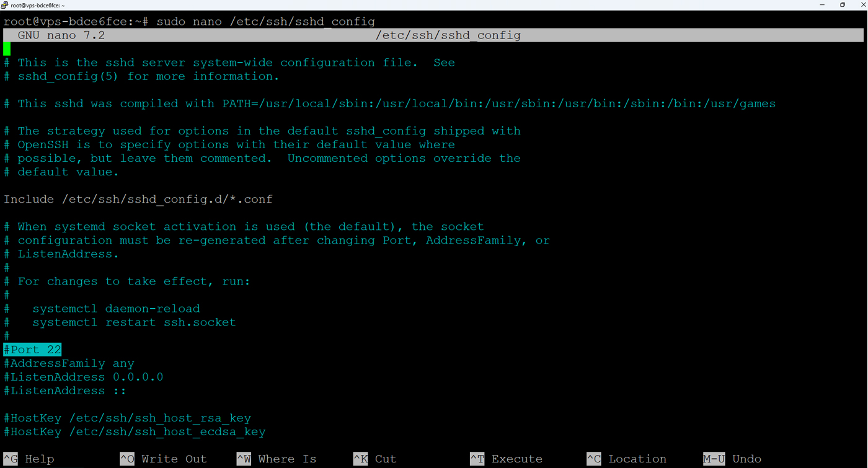Click the ^W Where Is shortcut
Screen dimensions: 868x468
click(x=277, y=459)
